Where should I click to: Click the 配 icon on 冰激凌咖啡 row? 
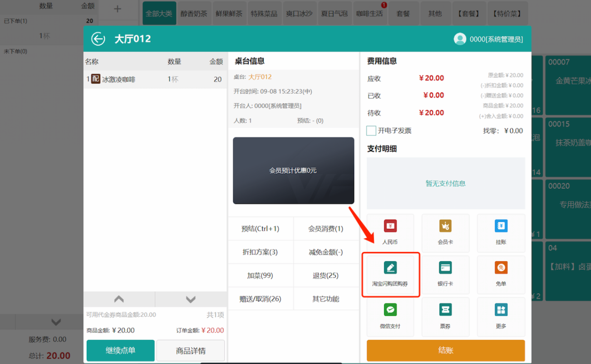[95, 79]
